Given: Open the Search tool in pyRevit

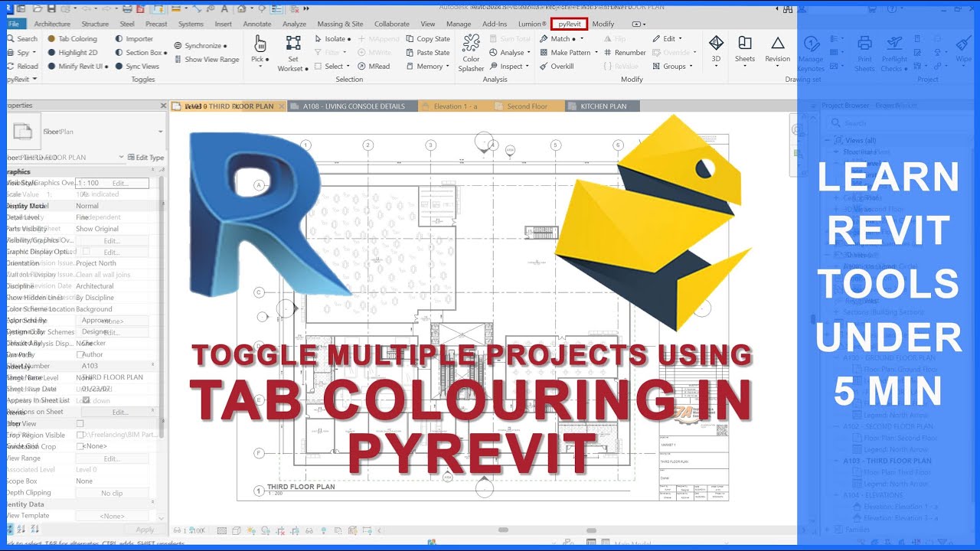Looking at the screenshot, I should coord(21,39).
